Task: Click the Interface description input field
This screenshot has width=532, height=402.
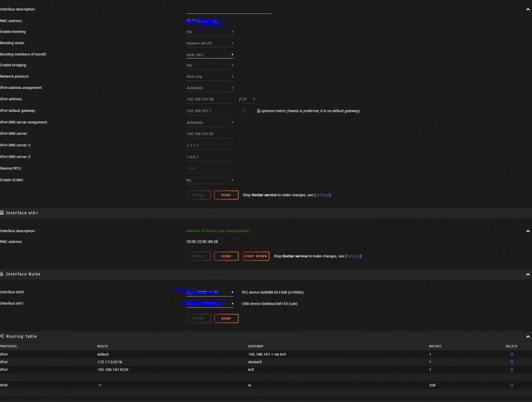Action: pyautogui.click(x=229, y=10)
